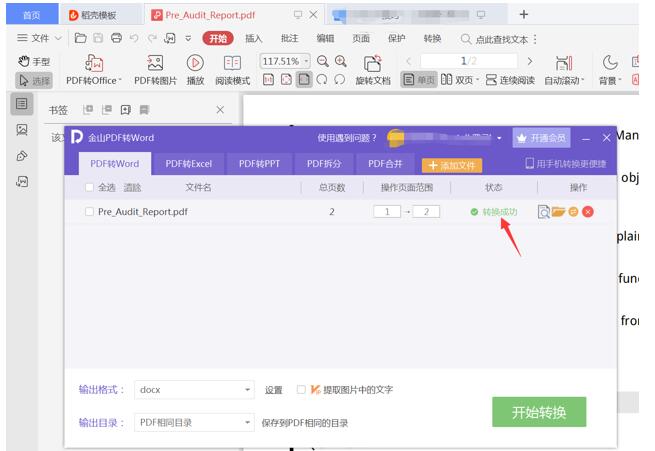Switch to 阅读模式 reading mode
The width and height of the screenshot is (655, 451).
[232, 70]
